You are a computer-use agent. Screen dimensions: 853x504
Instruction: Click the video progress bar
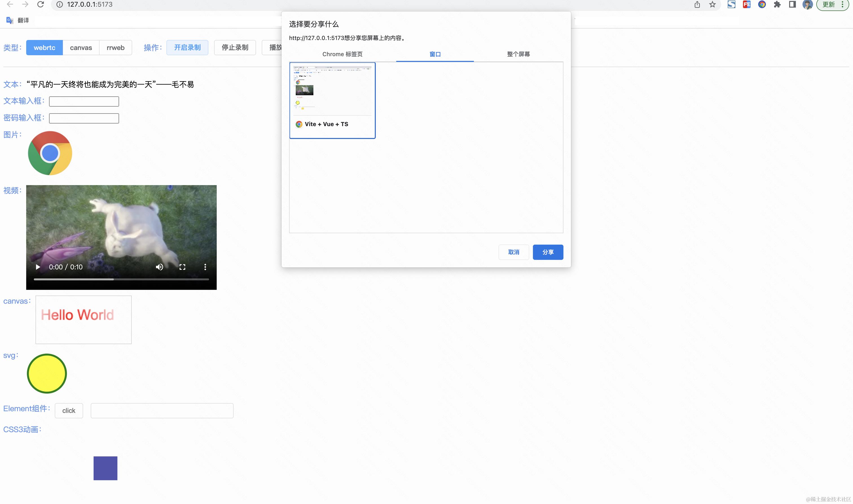pos(121,279)
